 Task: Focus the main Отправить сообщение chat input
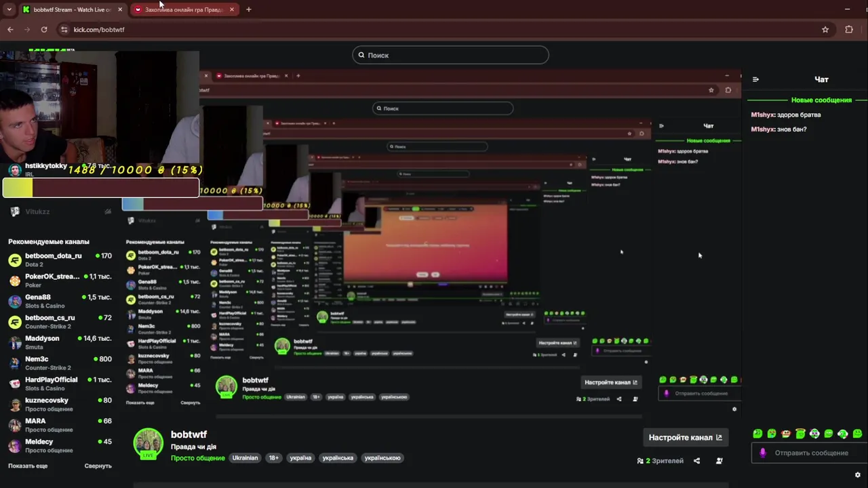point(810,453)
